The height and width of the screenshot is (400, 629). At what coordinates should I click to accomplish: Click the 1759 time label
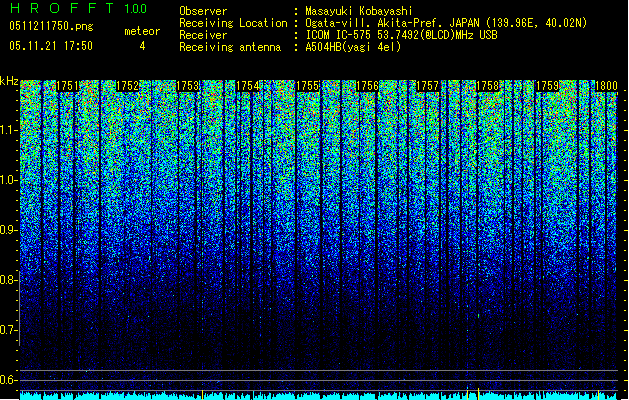(548, 86)
